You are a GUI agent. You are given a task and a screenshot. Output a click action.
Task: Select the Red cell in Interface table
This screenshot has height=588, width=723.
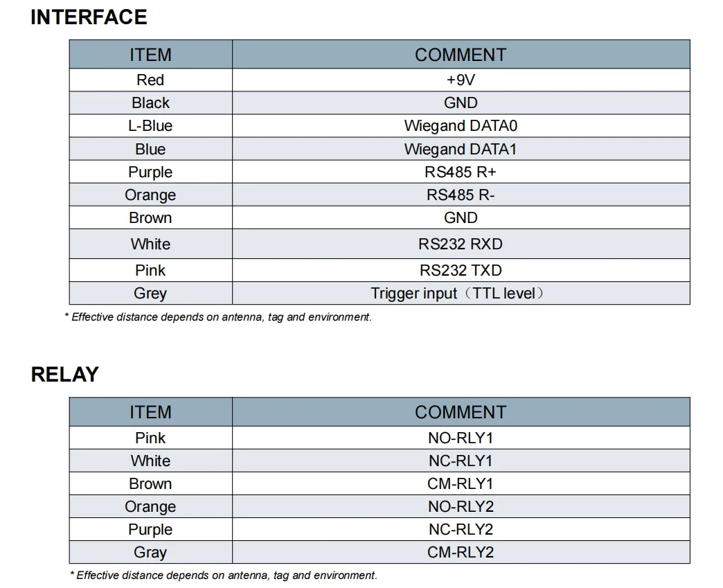coord(150,80)
